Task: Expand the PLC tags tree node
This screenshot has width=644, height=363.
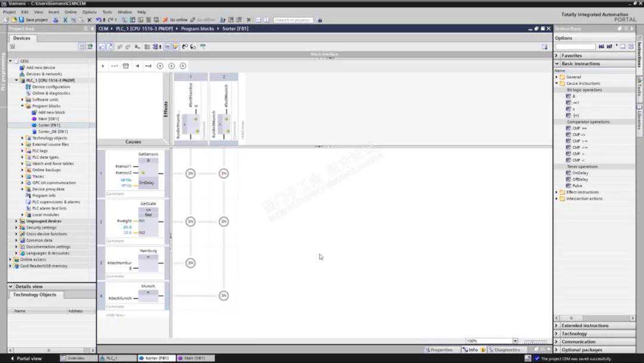Action: (23, 150)
